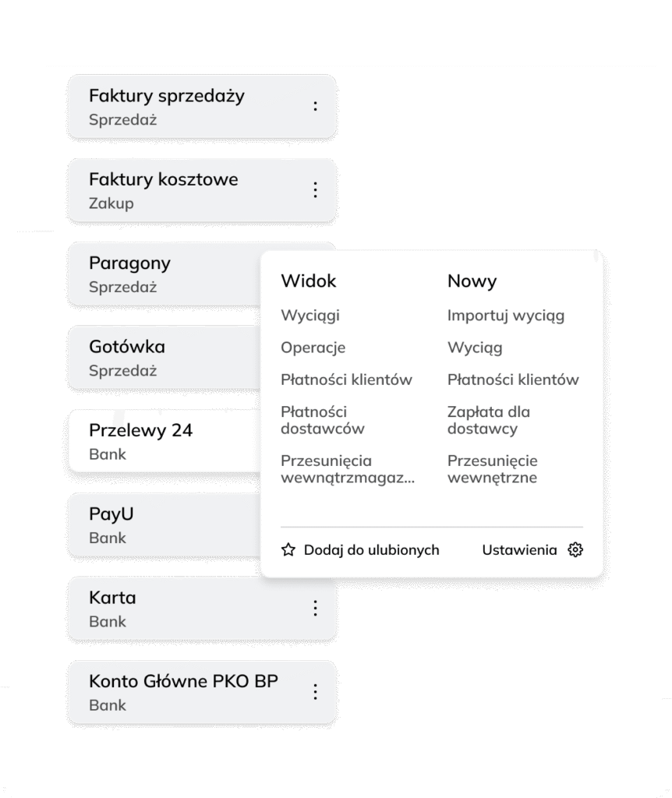Open Przesunięcia wewnątrzmagaz... view
This screenshot has height=798, width=672.
pyautogui.click(x=348, y=468)
